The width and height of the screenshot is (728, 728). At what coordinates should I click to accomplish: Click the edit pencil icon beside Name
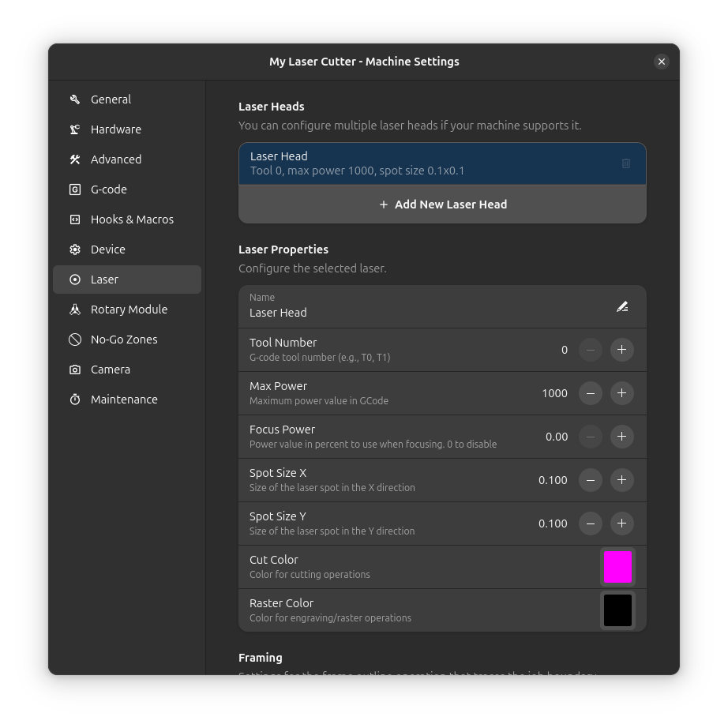click(x=622, y=306)
